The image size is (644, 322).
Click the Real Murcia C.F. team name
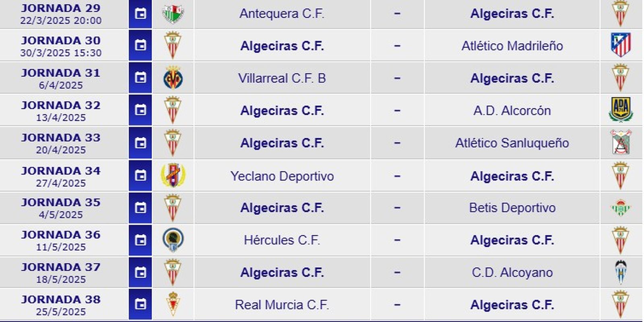tap(282, 305)
